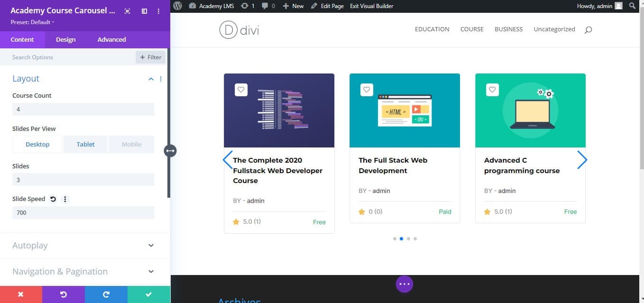Click the + Filter button
The width and height of the screenshot is (644, 303).
pos(150,57)
